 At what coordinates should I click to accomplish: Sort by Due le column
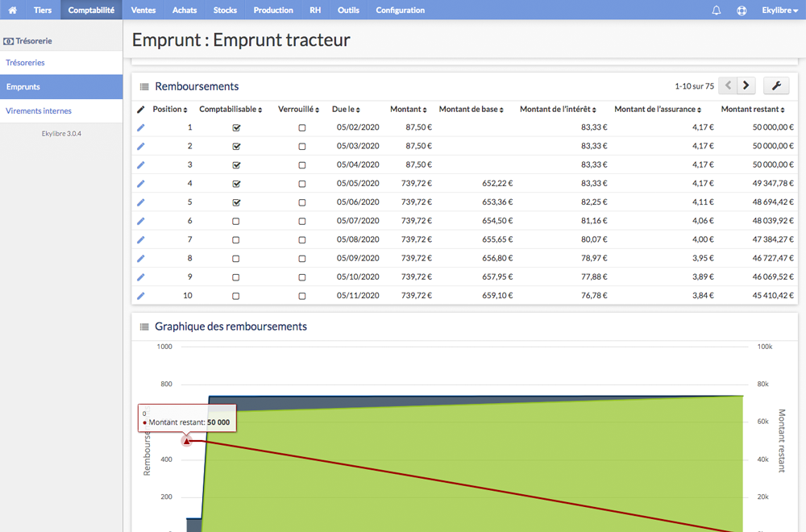point(346,109)
